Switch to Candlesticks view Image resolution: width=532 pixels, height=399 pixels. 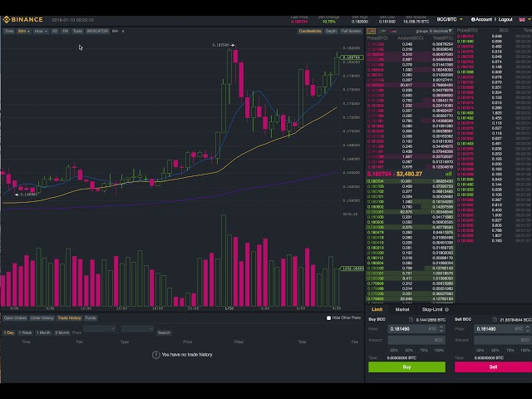tap(310, 32)
